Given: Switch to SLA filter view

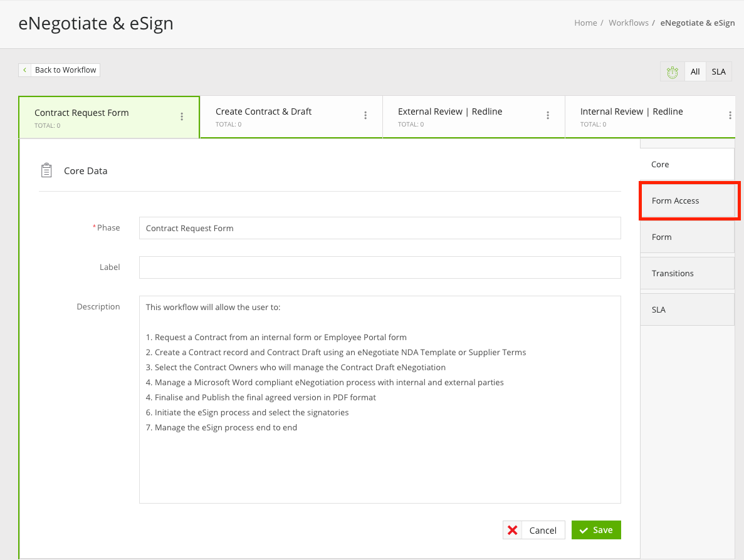Looking at the screenshot, I should click(x=719, y=72).
